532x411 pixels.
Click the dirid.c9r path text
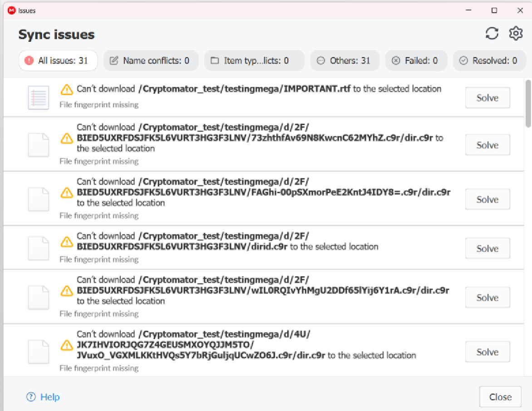193,241
